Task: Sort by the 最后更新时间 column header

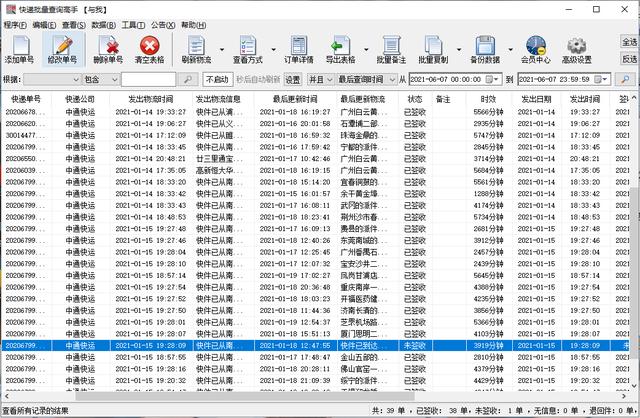Action: click(x=295, y=99)
